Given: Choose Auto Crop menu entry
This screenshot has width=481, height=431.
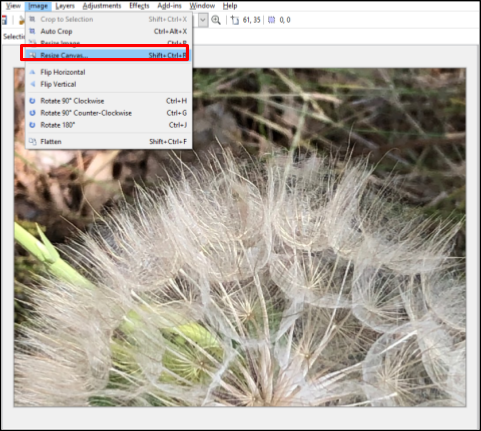Looking at the screenshot, I should 108,31.
